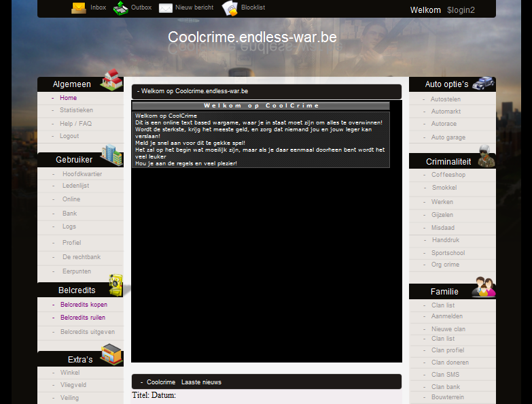Visit the Coffeeshop link
The height and width of the screenshot is (404, 532).
click(448, 175)
